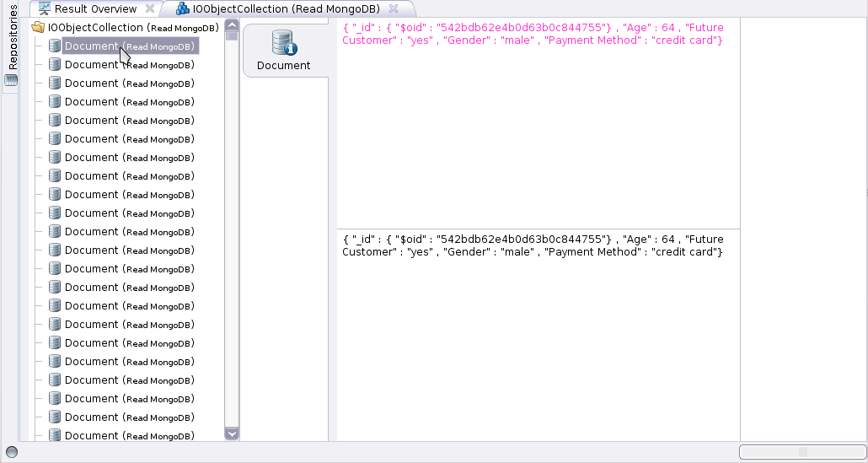Select the last visible Document in tree
The width and height of the screenshot is (868, 463).
129,435
